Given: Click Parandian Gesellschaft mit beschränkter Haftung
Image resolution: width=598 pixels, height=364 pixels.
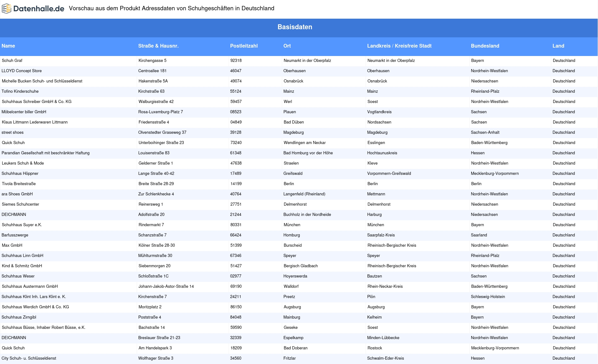Looking at the screenshot, I should pos(45,153).
